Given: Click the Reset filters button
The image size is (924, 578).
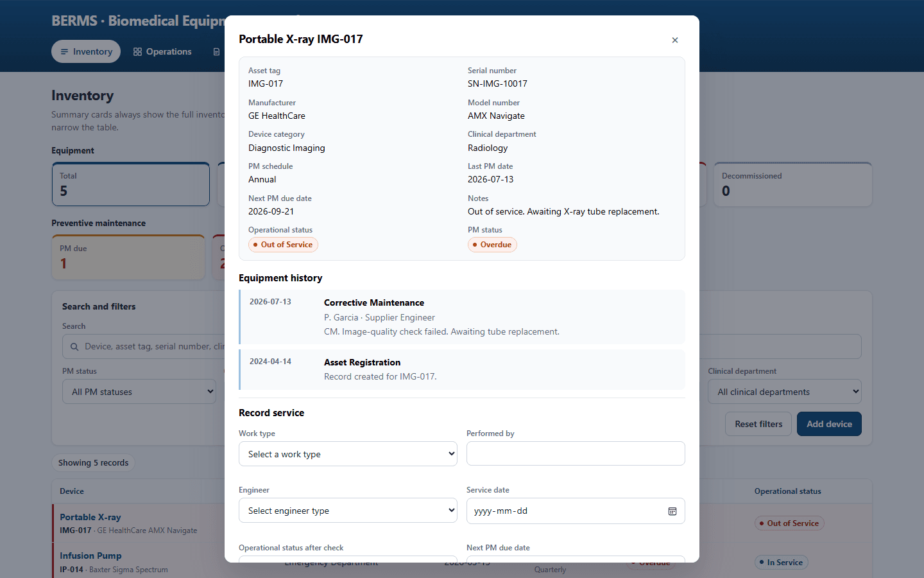Looking at the screenshot, I should pyautogui.click(x=758, y=424).
